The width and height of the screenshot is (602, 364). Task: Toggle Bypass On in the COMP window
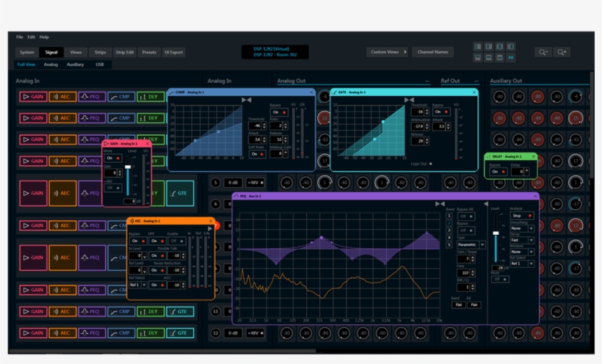click(278, 112)
